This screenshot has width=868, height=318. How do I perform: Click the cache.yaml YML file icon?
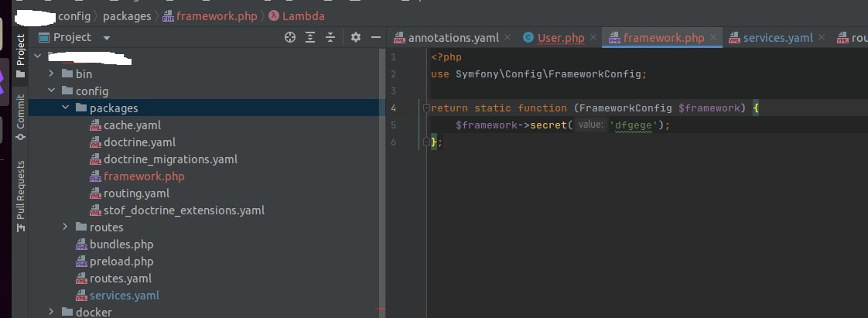(x=95, y=126)
